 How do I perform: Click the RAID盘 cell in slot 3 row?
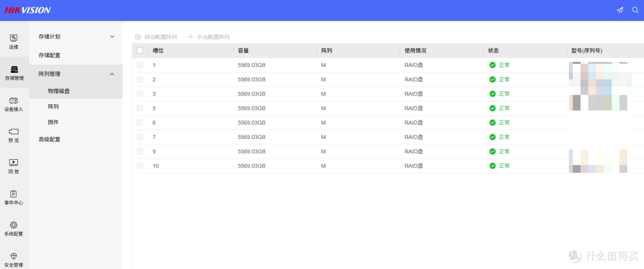point(414,94)
